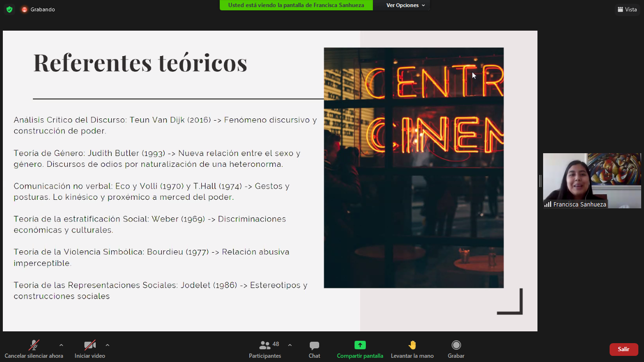
Task: Select Francisca Sanhueza video thumbnail
Action: (x=592, y=181)
